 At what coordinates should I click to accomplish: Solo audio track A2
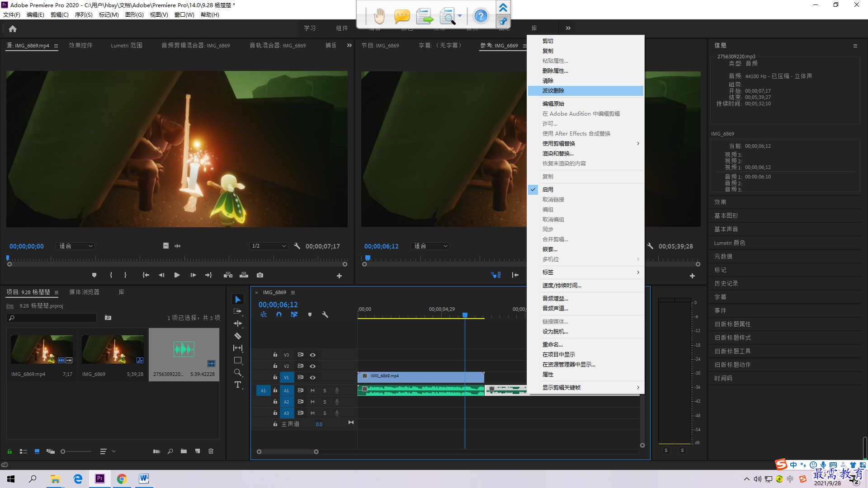pos(325,402)
